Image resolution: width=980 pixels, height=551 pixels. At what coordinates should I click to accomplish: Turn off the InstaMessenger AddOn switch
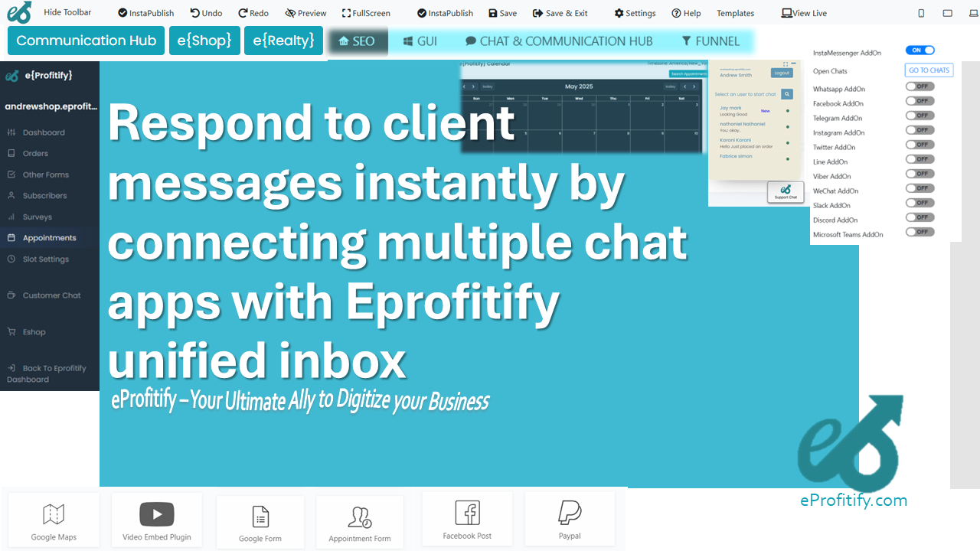click(x=920, y=51)
